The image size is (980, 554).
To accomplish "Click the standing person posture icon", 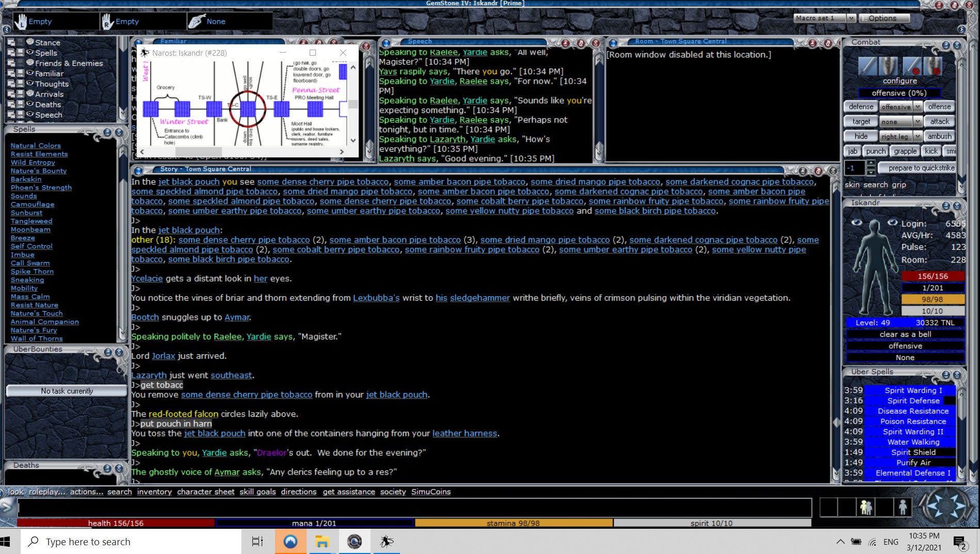I will (x=903, y=508).
